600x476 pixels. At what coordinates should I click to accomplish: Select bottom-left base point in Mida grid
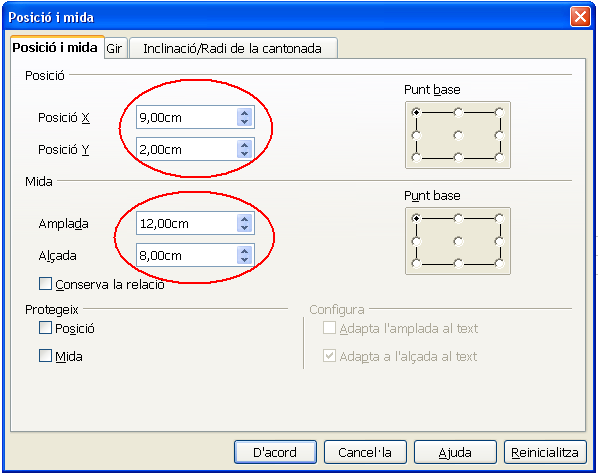tap(415, 263)
